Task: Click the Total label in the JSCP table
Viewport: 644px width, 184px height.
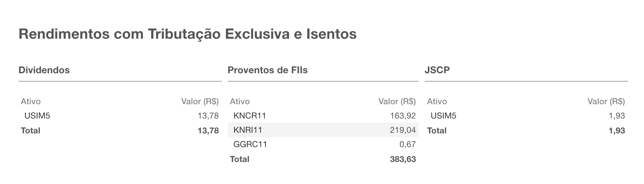Action: (x=437, y=130)
